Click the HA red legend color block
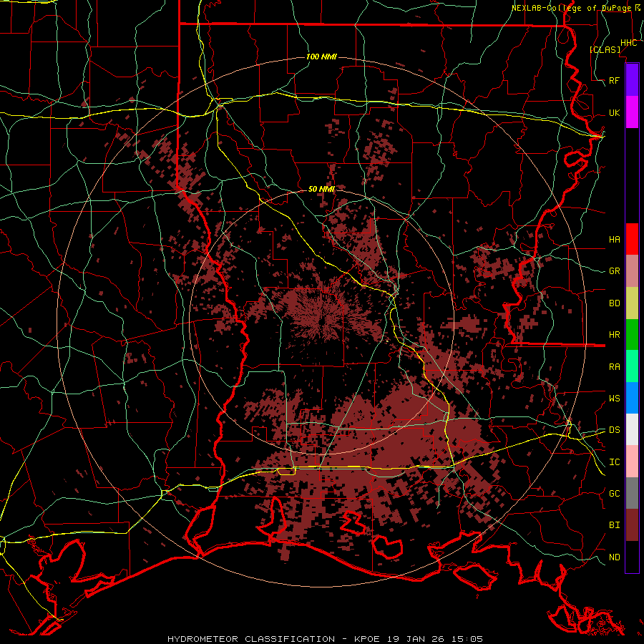 (632, 239)
